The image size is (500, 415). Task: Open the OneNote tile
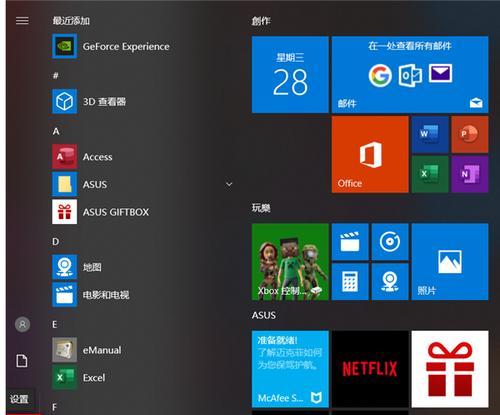pos(470,174)
